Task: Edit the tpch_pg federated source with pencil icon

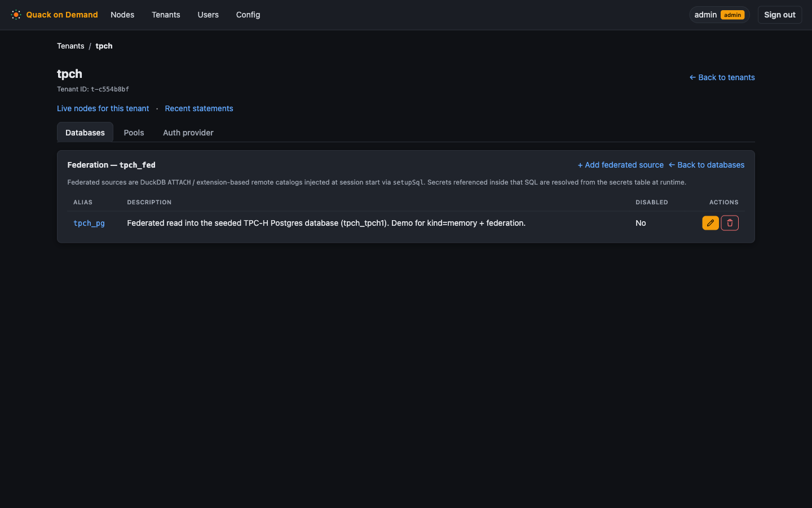Action: pos(710,223)
